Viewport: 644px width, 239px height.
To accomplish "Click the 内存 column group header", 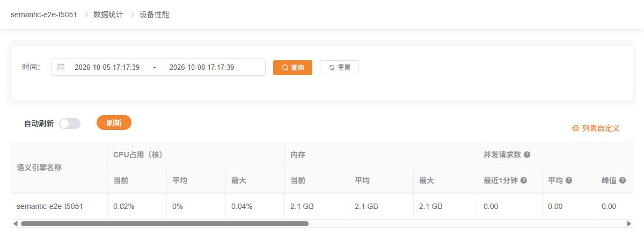I will coord(381,155).
